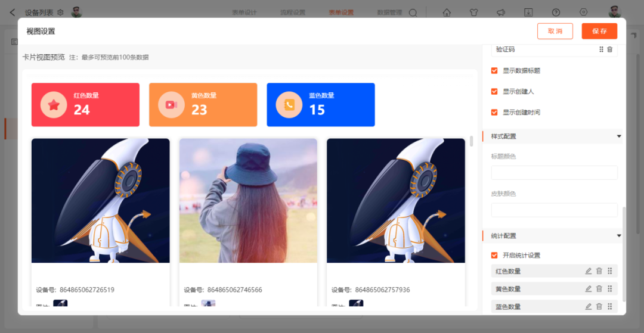
Task: Delete the 红色数量 statistic
Action: coord(599,271)
